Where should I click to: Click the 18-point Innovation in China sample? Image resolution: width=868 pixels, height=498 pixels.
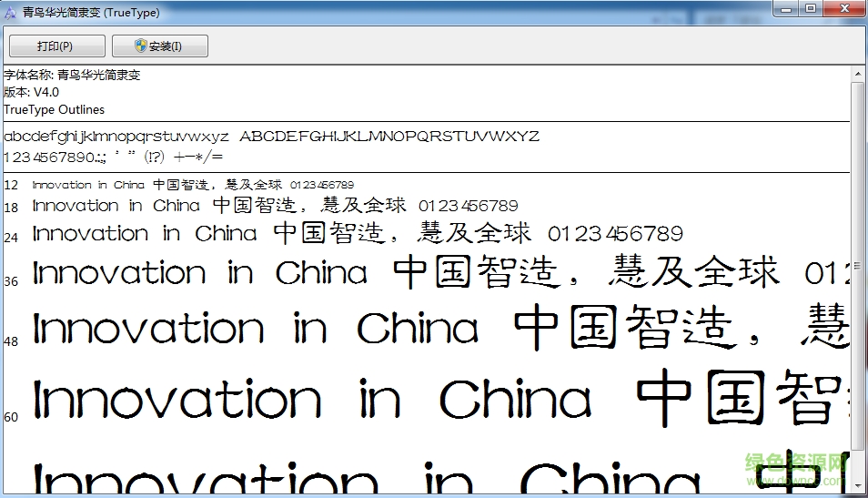click(x=275, y=206)
